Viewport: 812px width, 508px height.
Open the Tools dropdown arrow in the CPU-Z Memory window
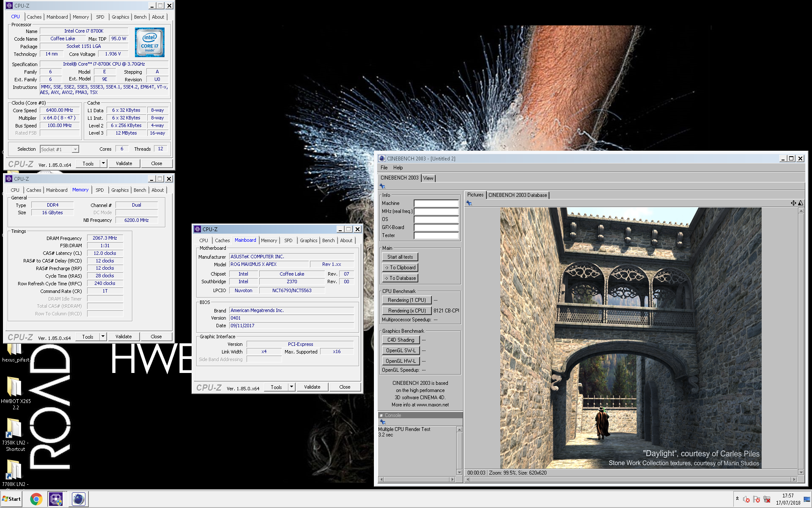coord(103,337)
